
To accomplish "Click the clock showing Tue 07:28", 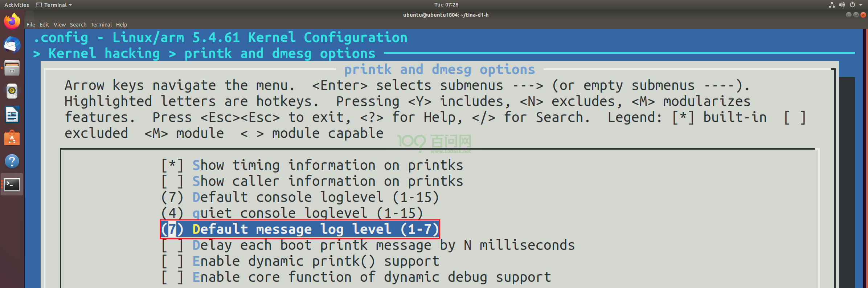I will point(446,5).
